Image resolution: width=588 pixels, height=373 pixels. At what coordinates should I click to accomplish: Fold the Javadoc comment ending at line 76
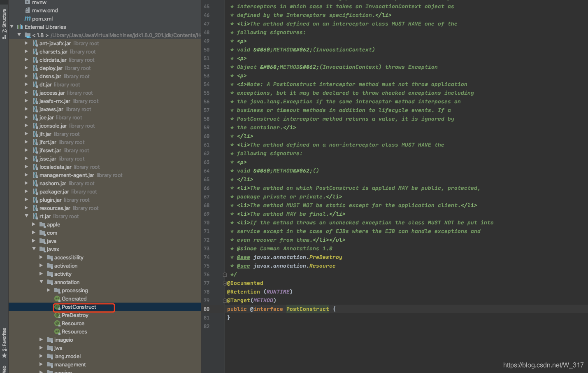tap(225, 275)
